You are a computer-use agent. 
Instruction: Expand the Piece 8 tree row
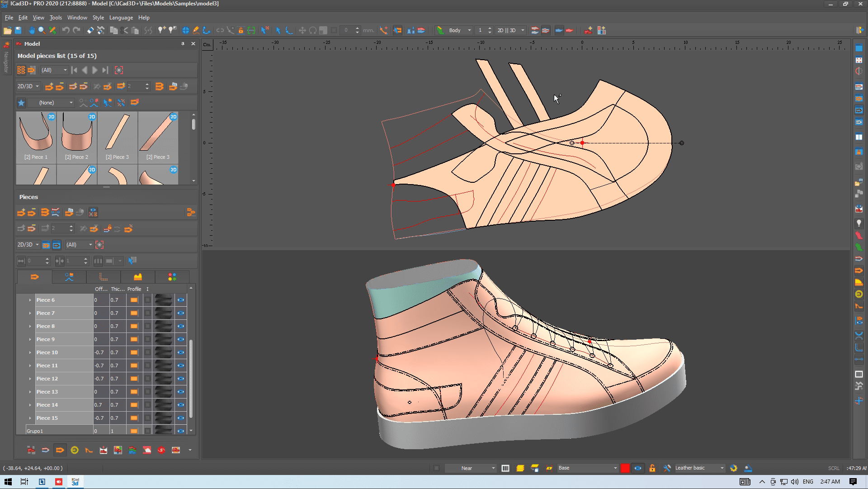30,326
